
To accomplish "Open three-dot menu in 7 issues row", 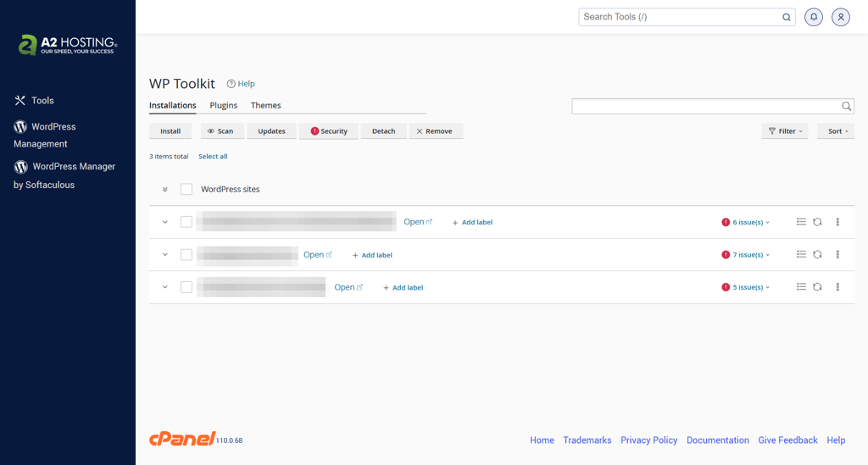I will 837,254.
